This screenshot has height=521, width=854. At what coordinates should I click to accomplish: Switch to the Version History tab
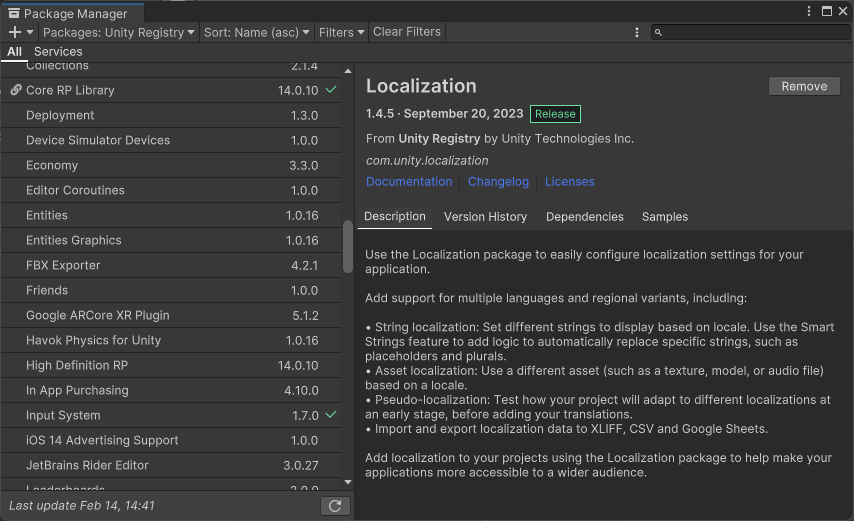485,217
